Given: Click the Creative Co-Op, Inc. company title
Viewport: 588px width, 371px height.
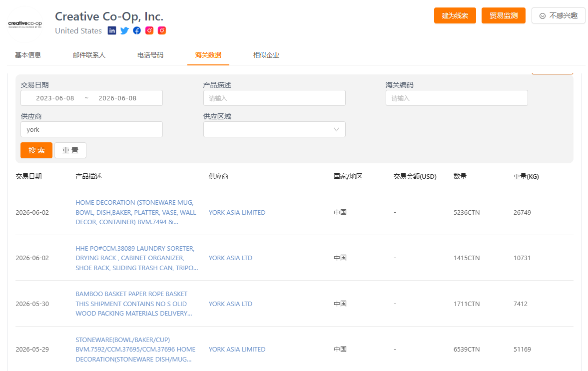Looking at the screenshot, I should 109,16.
